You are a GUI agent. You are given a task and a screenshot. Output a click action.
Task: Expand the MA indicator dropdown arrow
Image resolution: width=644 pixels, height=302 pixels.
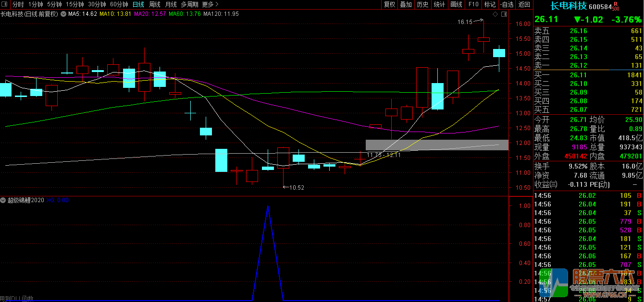coord(63,14)
